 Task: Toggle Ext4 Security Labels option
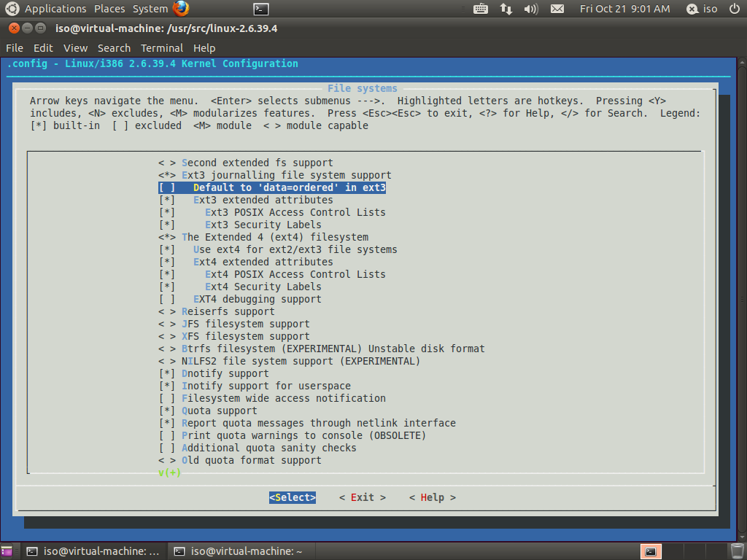coord(240,287)
